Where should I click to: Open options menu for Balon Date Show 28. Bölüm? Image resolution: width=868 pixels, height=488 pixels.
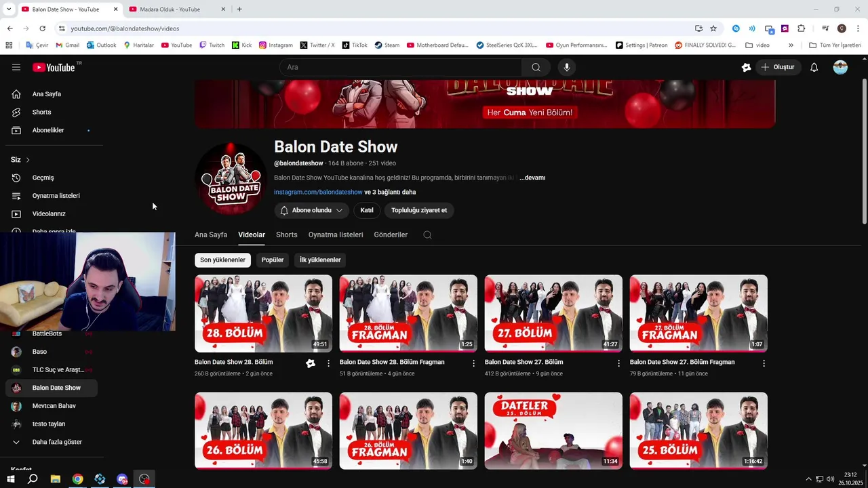click(x=328, y=363)
